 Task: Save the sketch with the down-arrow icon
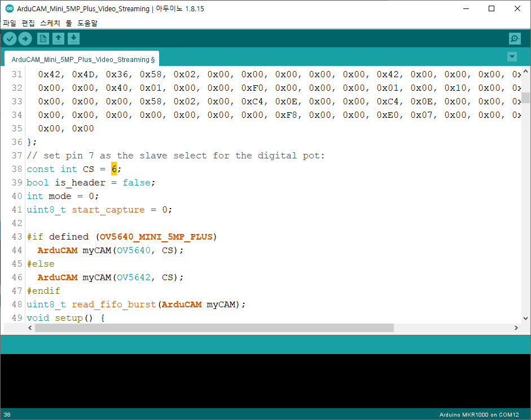pos(73,39)
